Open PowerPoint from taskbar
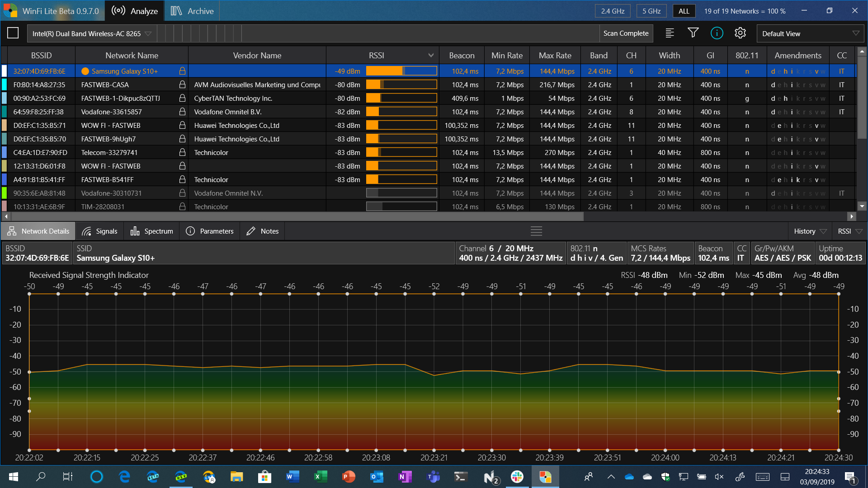Screen dimensions: 868x488 (349, 477)
